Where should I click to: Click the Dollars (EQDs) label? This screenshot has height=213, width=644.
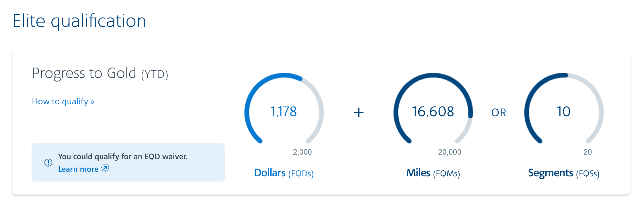pos(284,173)
